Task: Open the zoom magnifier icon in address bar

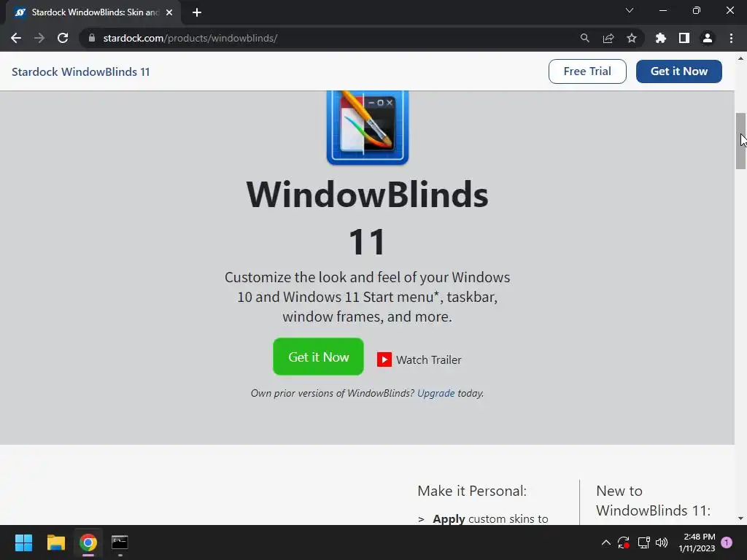Action: pyautogui.click(x=584, y=38)
